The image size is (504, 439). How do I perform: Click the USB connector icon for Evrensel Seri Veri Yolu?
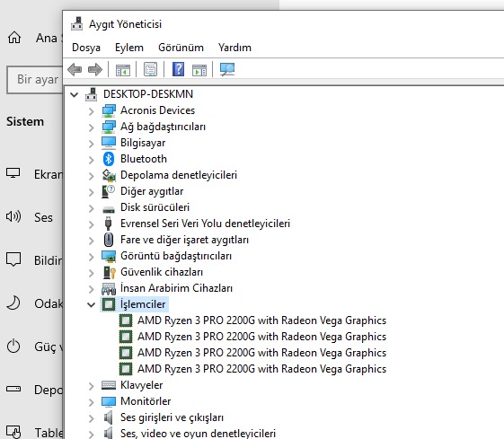(109, 224)
